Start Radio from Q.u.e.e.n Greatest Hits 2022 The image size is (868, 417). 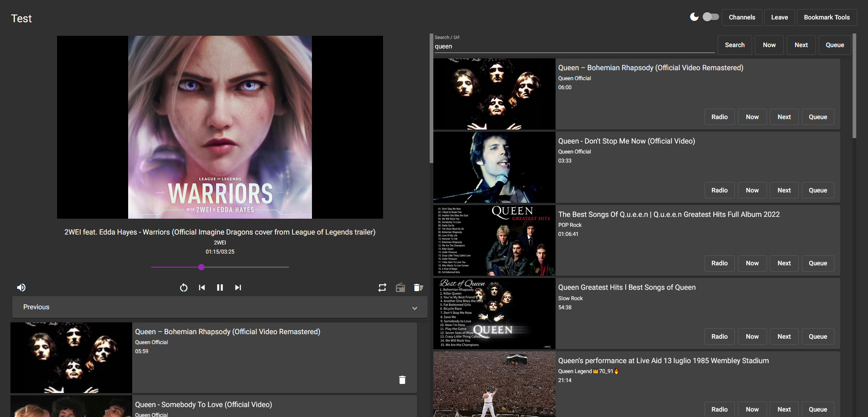click(719, 263)
